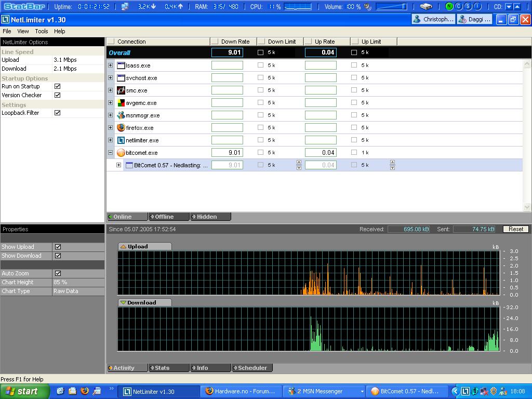Click the C indicator in StatBar
Image resolution: width=532 pixels, height=399 pixels.
459,6
